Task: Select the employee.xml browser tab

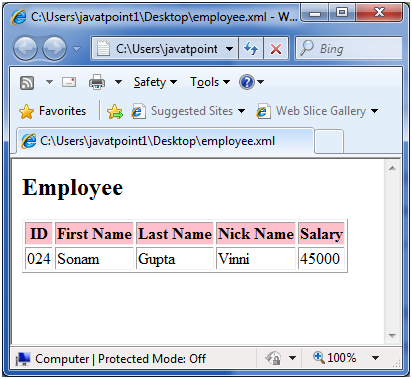Action: click(x=165, y=141)
